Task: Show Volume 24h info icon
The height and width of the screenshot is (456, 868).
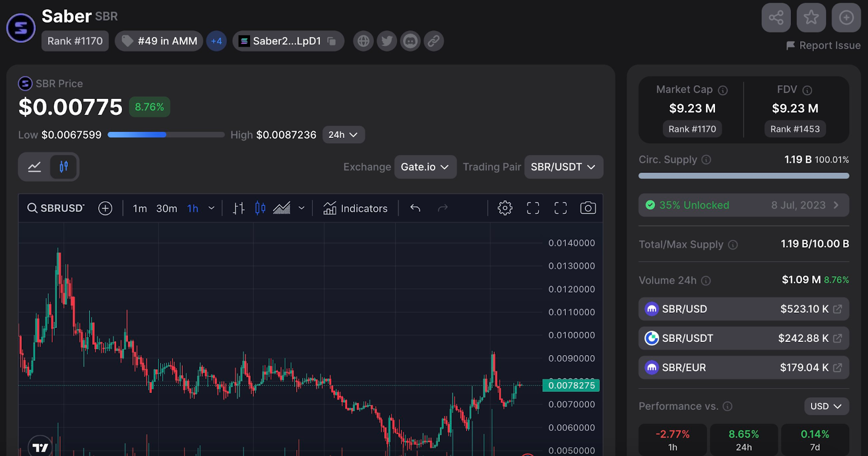Action: [x=706, y=281]
